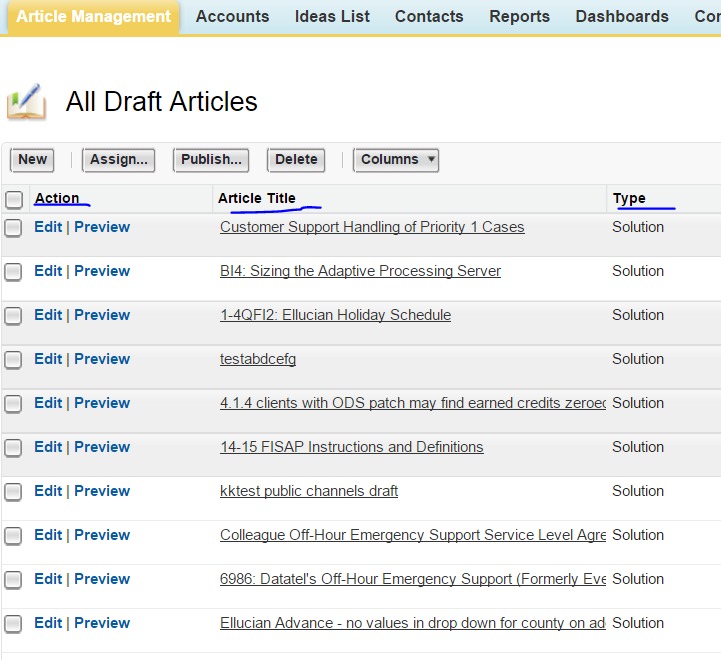This screenshot has width=721, height=660.
Task: Open Customer Support Handling of Priority 1 Cases
Action: point(372,227)
